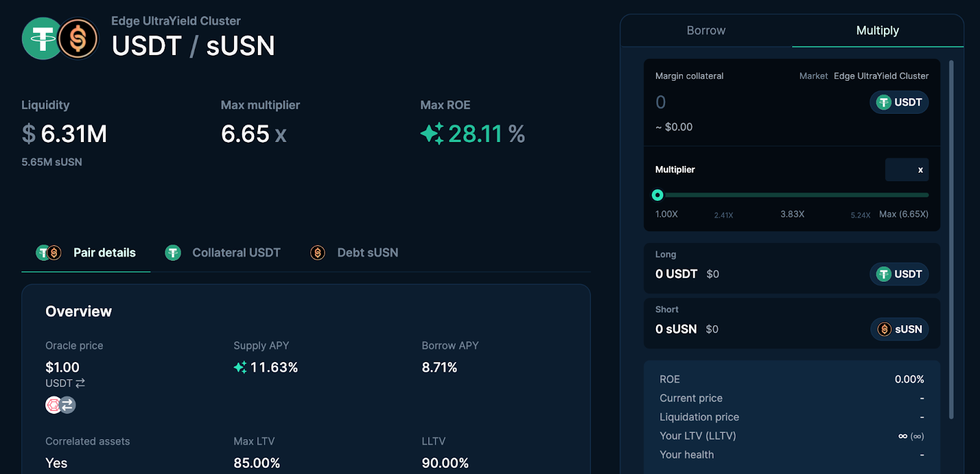Click the sUSN icon on Debt sUSN tab
Image resolution: width=980 pixels, height=474 pixels.
318,252
